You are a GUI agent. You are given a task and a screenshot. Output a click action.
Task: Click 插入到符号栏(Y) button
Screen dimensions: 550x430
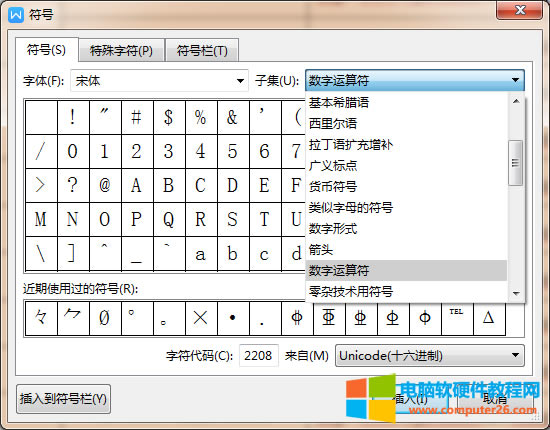63,399
